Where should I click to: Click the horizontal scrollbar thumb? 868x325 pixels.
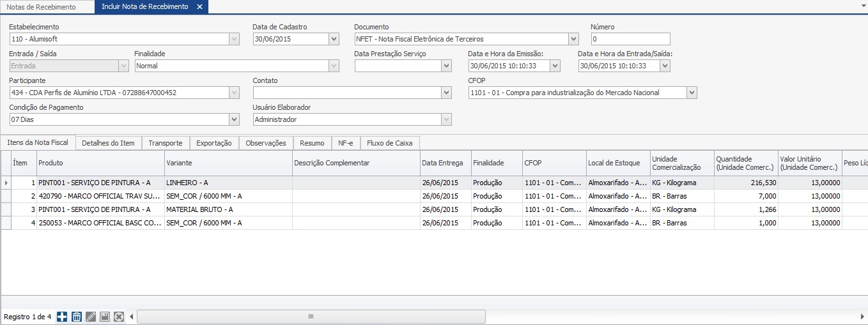pos(311,317)
